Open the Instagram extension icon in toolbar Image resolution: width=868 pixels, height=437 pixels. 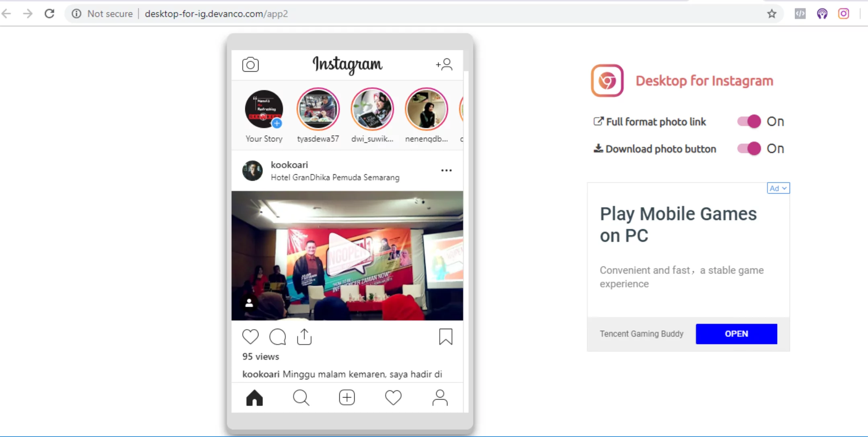tap(843, 14)
